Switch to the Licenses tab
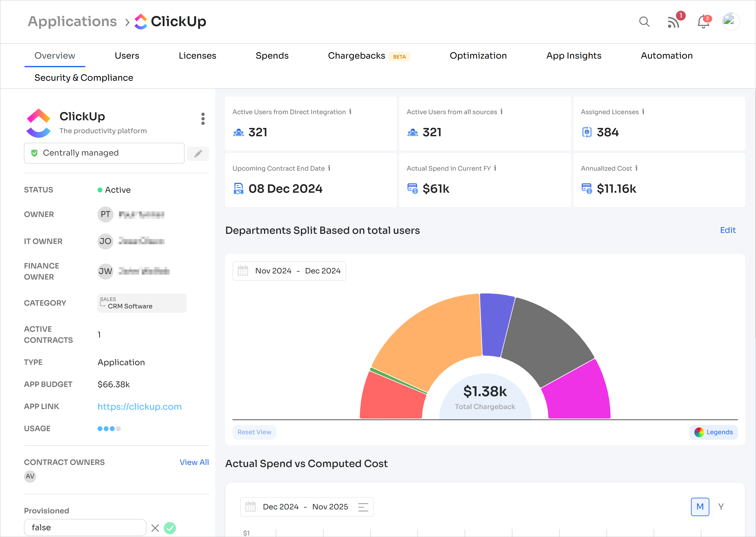This screenshot has width=756, height=537. coord(197,56)
